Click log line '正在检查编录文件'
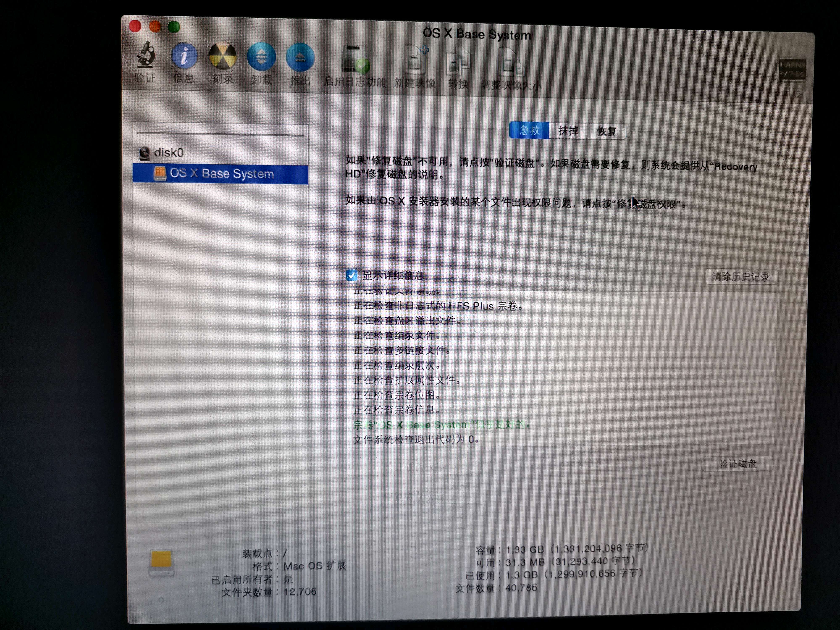 click(397, 336)
